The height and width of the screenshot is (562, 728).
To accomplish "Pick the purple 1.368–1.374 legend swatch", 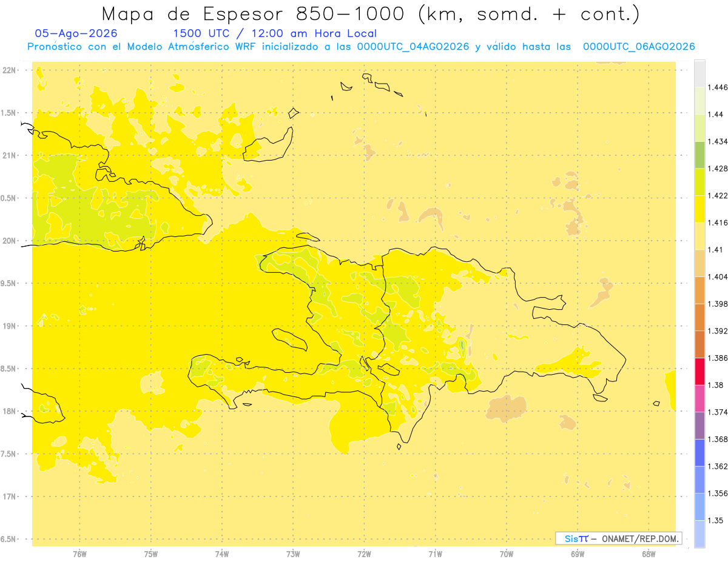I will 699,425.
